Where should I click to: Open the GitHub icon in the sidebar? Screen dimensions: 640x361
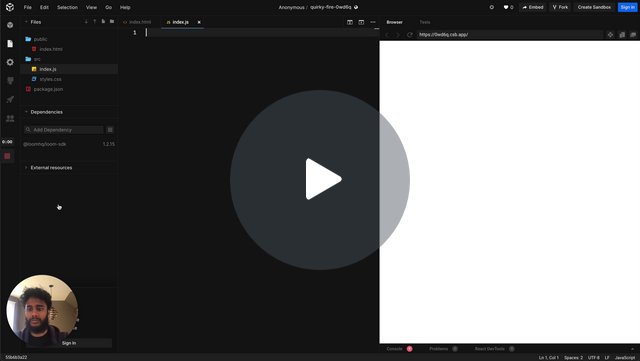(x=10, y=81)
